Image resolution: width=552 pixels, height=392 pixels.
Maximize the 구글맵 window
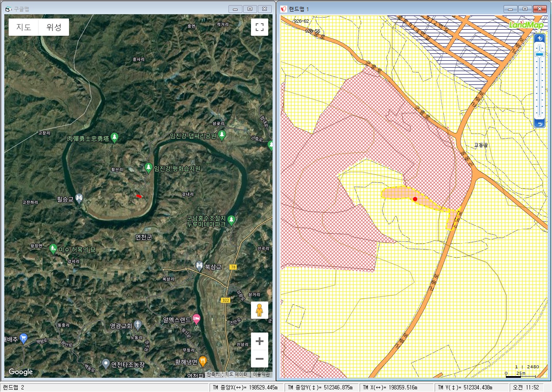(250, 9)
